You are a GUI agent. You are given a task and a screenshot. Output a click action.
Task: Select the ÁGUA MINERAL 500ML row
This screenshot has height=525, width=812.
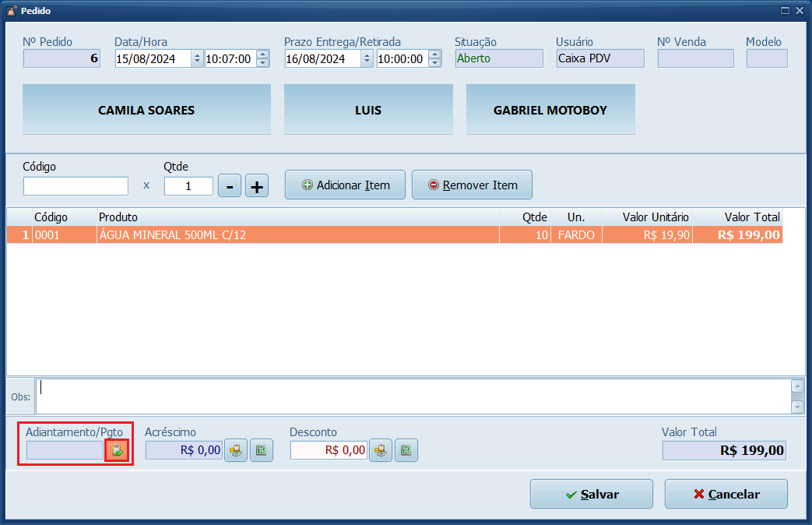coord(296,235)
